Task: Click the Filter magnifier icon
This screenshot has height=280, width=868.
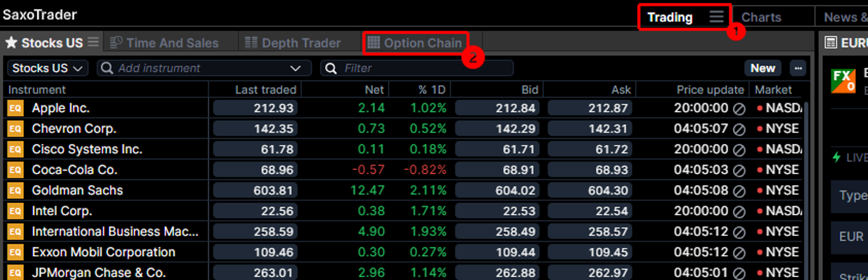Action: tap(331, 68)
